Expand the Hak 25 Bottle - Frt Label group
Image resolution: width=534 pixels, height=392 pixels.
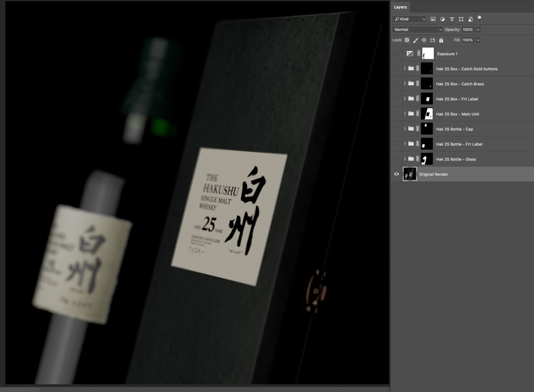(405, 144)
